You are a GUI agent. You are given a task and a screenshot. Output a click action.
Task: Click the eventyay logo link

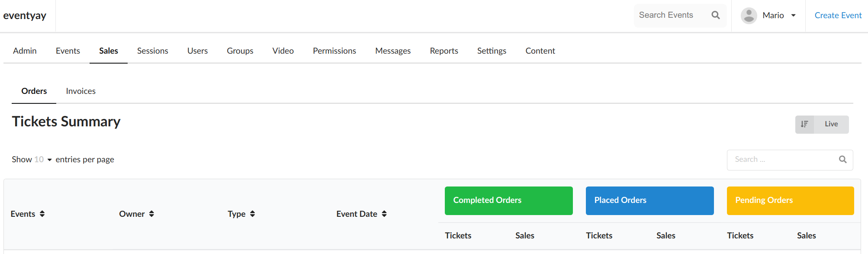[25, 16]
